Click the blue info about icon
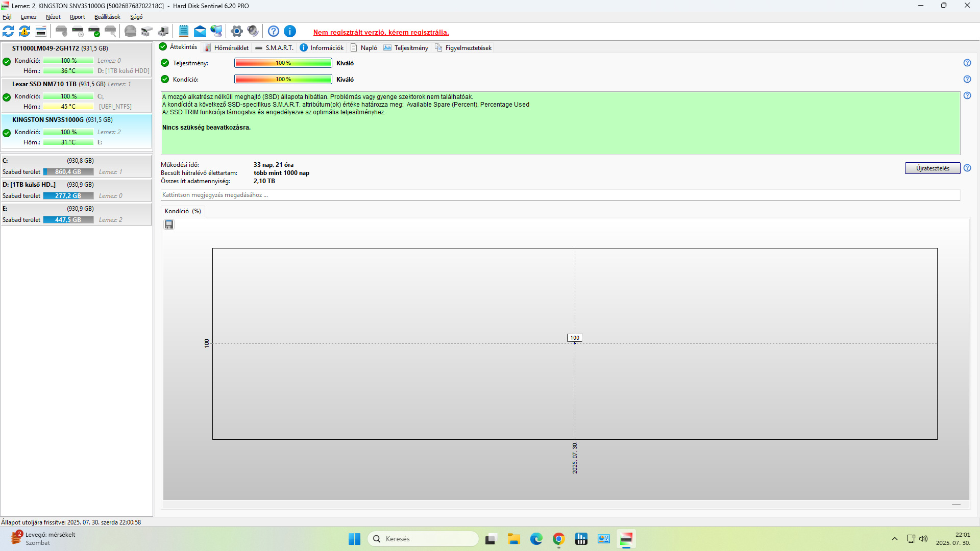This screenshot has height=551, width=980. click(x=290, y=32)
